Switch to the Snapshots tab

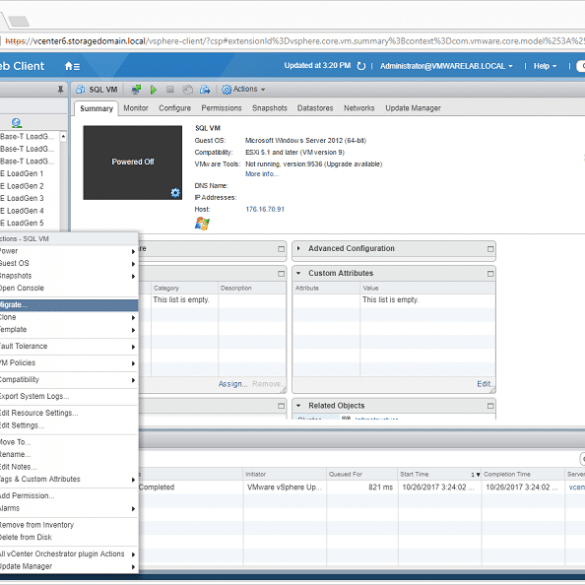269,108
